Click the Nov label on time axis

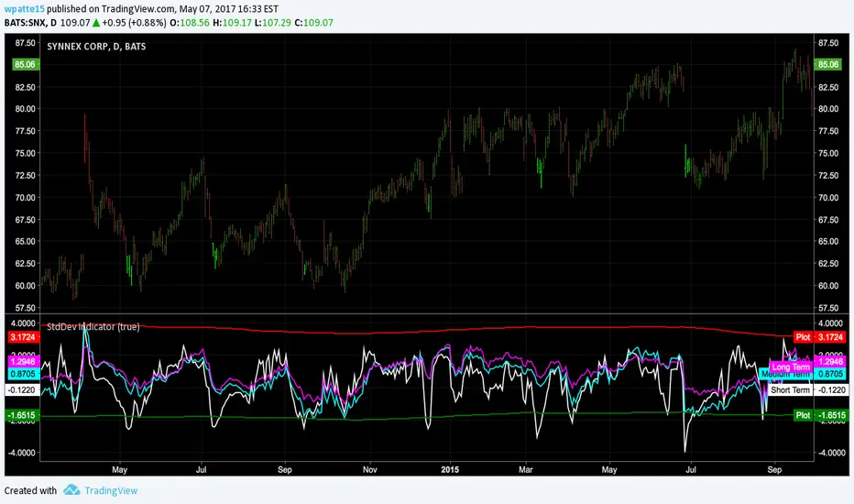pos(370,469)
